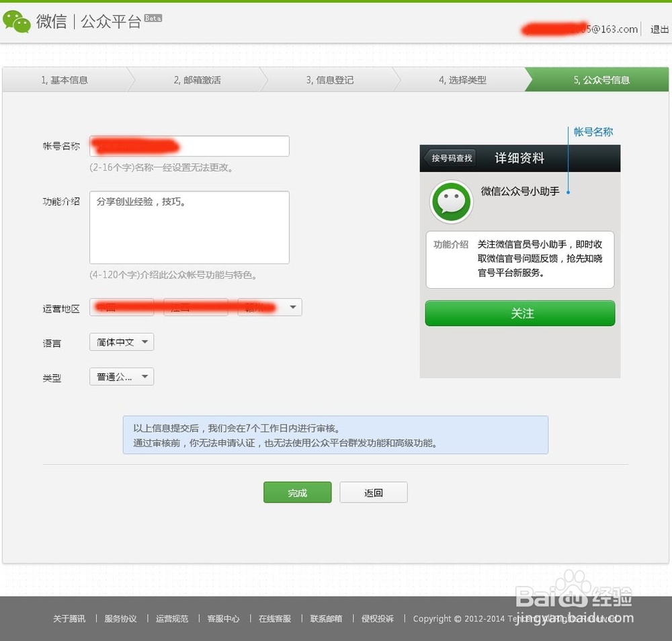The width and height of the screenshot is (672, 641).
Task: Click the green 完成 button
Action: (x=298, y=493)
